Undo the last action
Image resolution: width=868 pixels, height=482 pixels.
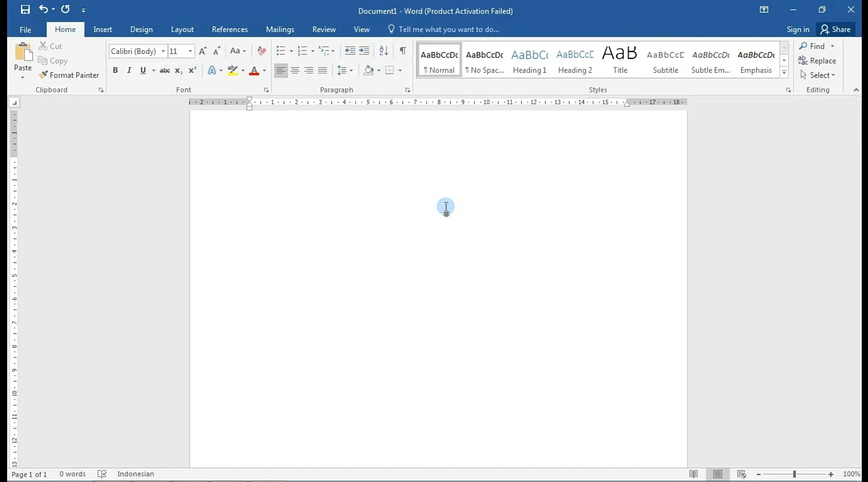click(x=43, y=9)
